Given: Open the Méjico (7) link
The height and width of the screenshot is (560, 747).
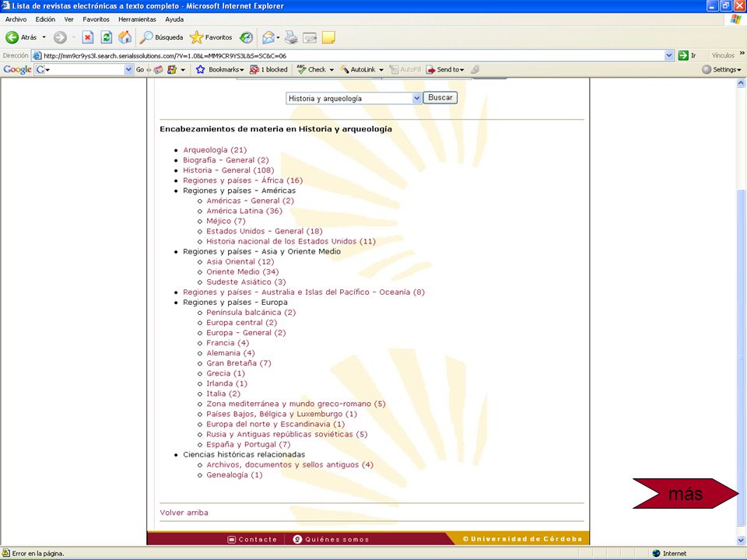Looking at the screenshot, I should [x=226, y=221].
